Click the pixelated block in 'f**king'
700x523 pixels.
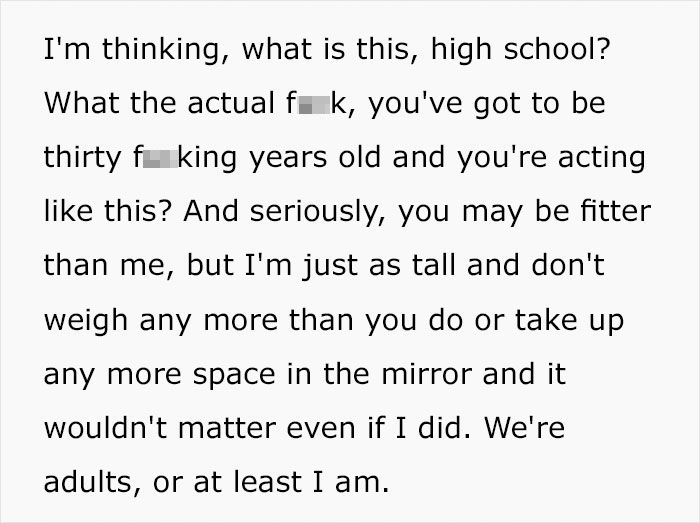(160, 158)
